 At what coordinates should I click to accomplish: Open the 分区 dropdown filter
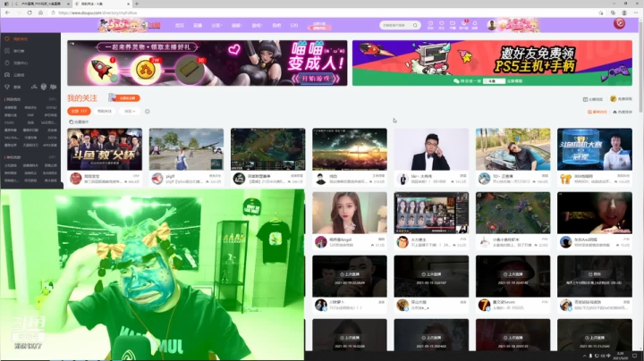[x=130, y=111]
